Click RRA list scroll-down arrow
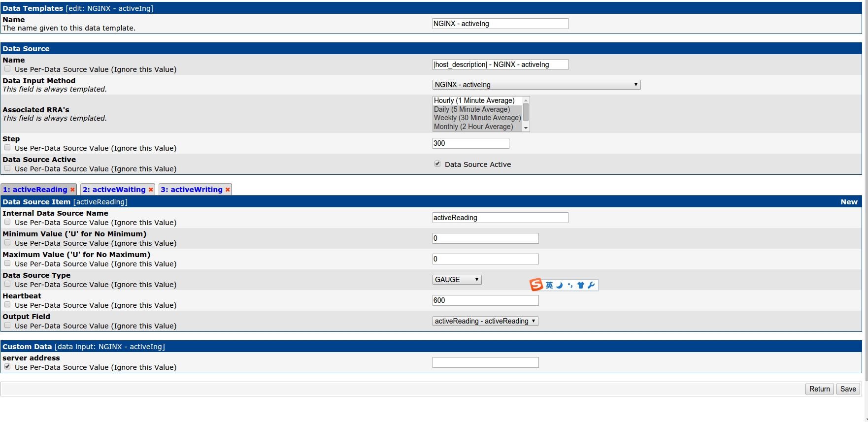 tap(526, 128)
